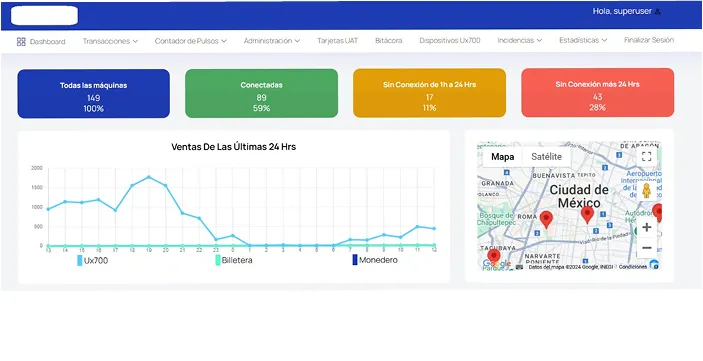
Task: Expand the Transacciones menu
Action: click(110, 41)
